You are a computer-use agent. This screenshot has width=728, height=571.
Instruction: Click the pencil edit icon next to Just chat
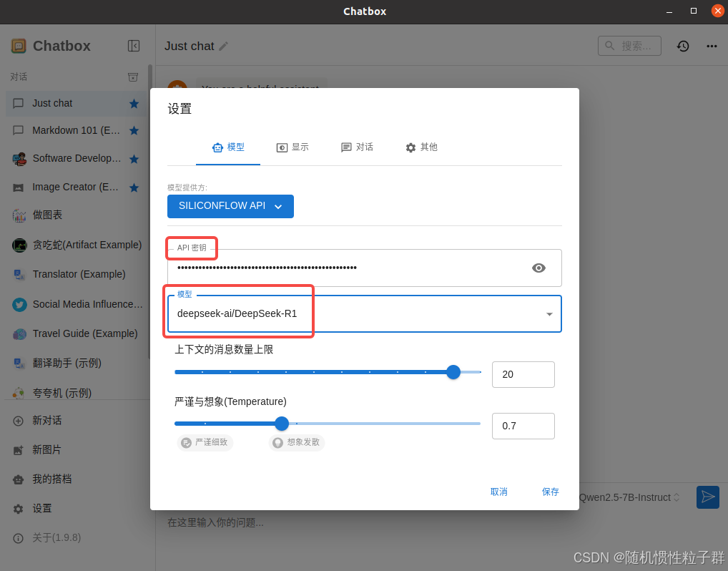pos(223,46)
